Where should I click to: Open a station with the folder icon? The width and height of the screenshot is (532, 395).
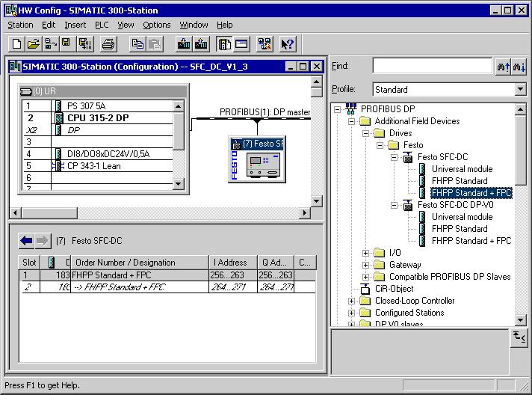pyautogui.click(x=34, y=44)
